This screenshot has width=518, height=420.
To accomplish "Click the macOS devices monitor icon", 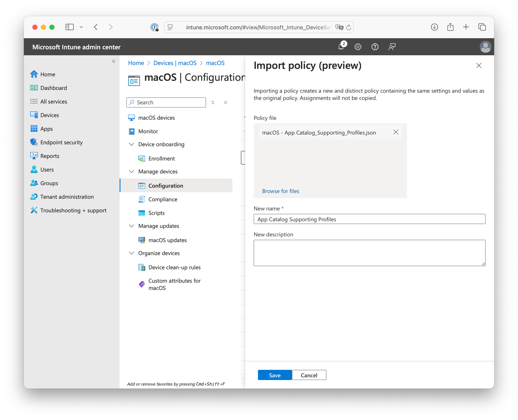I will [x=132, y=118].
